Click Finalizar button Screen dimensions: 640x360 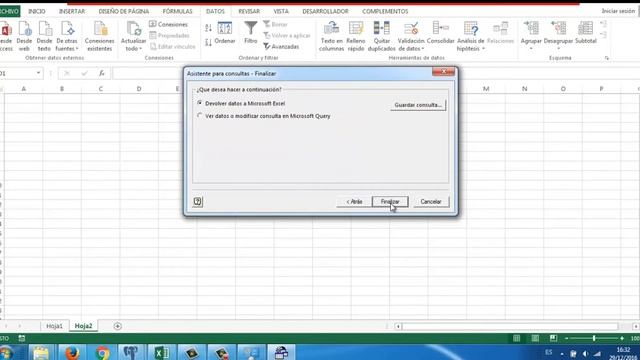point(390,202)
